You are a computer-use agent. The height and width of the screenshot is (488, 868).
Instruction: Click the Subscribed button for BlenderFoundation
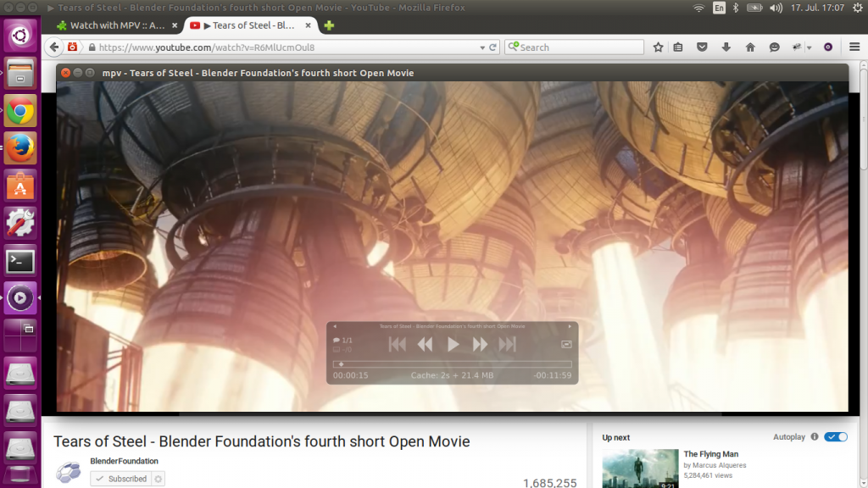click(x=121, y=478)
